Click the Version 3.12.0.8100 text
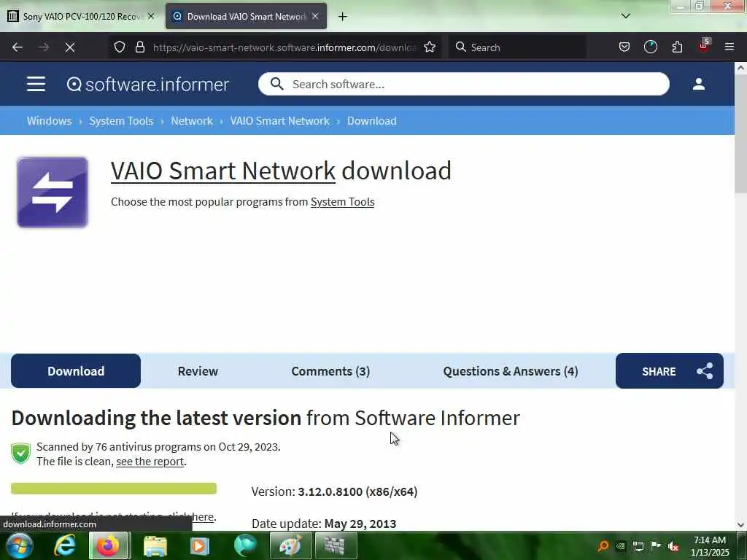 (x=334, y=491)
